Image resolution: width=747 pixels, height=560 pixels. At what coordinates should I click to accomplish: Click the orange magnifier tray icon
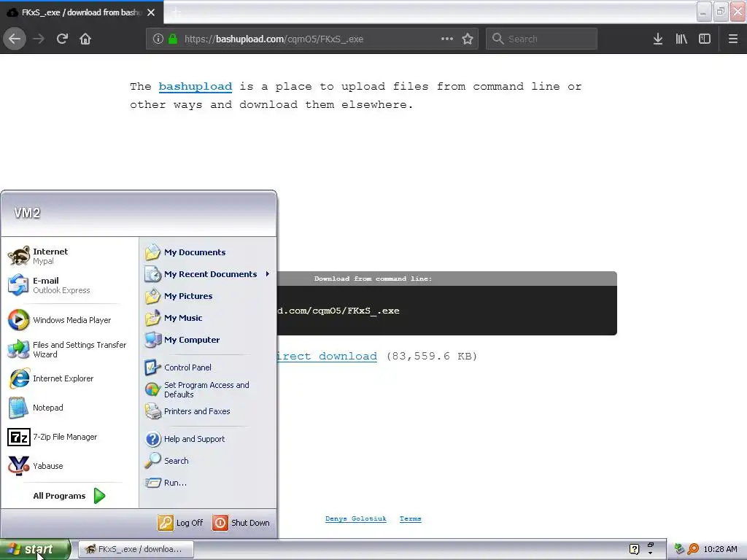click(693, 549)
